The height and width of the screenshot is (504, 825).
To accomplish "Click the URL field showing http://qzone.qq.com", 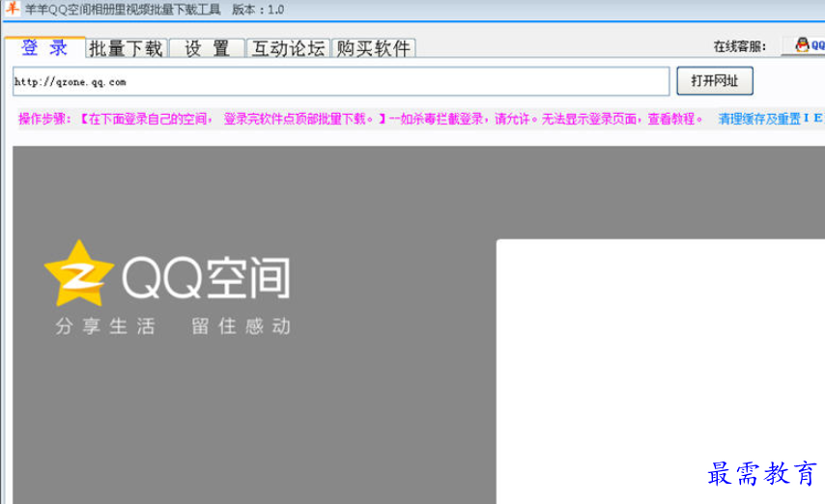I will 341,81.
